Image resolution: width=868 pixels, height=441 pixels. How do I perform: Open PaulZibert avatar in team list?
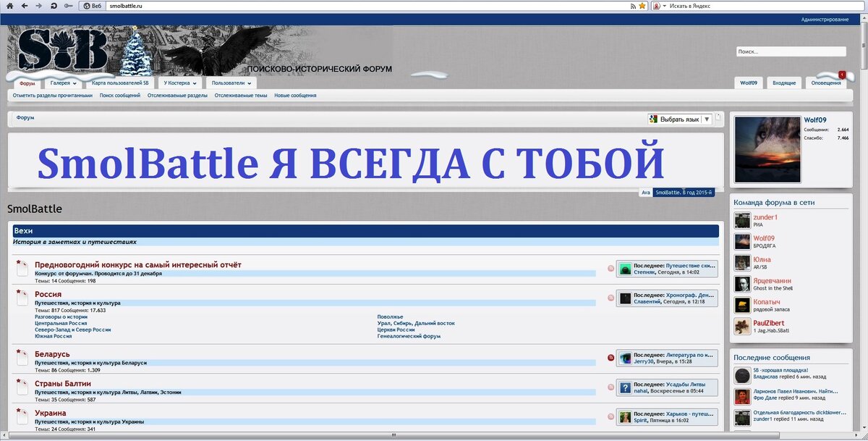[x=742, y=326]
